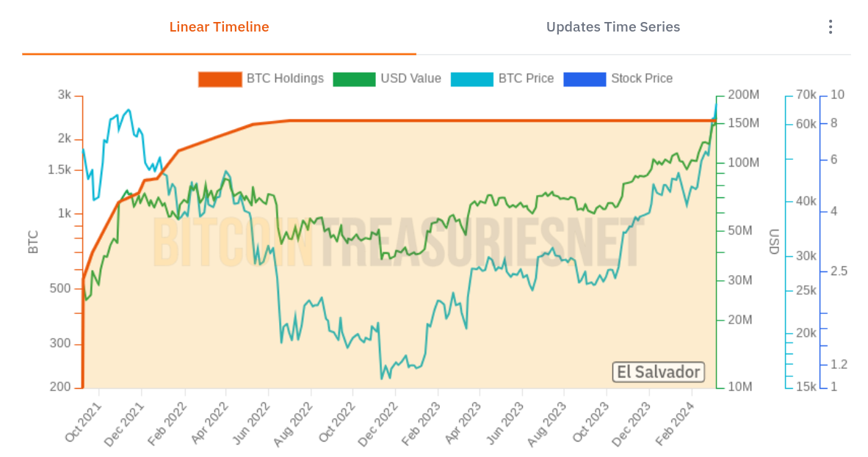Open the Updates Time Series tab
The width and height of the screenshot is (868, 457).
coord(612,27)
